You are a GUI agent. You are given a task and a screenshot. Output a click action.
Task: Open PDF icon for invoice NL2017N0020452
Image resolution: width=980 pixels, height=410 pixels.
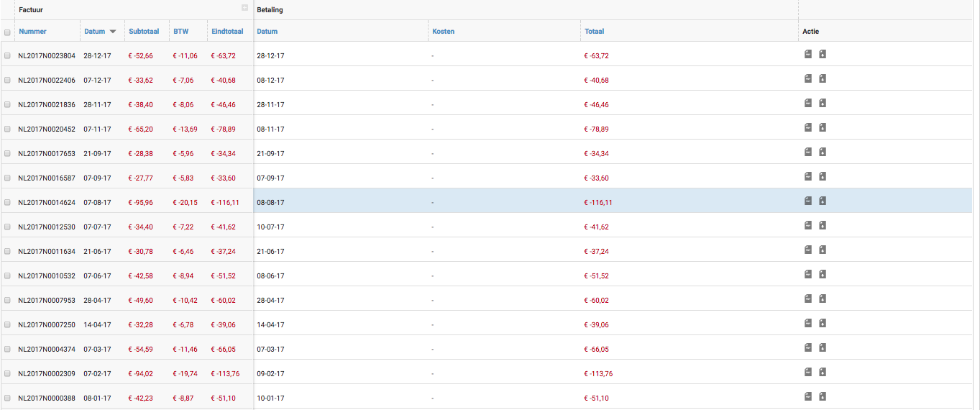808,127
